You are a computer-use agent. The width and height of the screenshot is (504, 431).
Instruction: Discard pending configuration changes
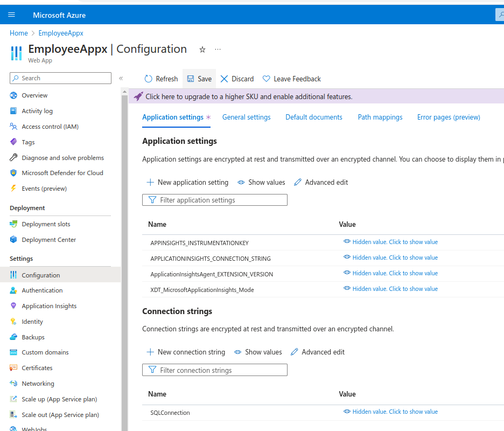pos(237,79)
